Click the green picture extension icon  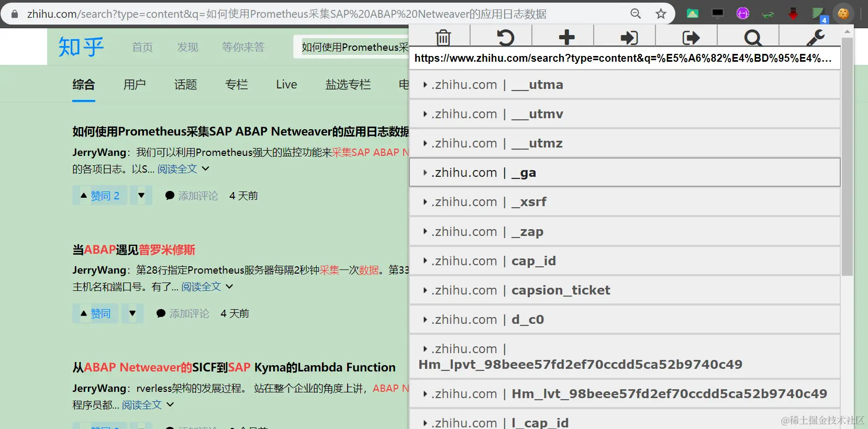tap(693, 14)
